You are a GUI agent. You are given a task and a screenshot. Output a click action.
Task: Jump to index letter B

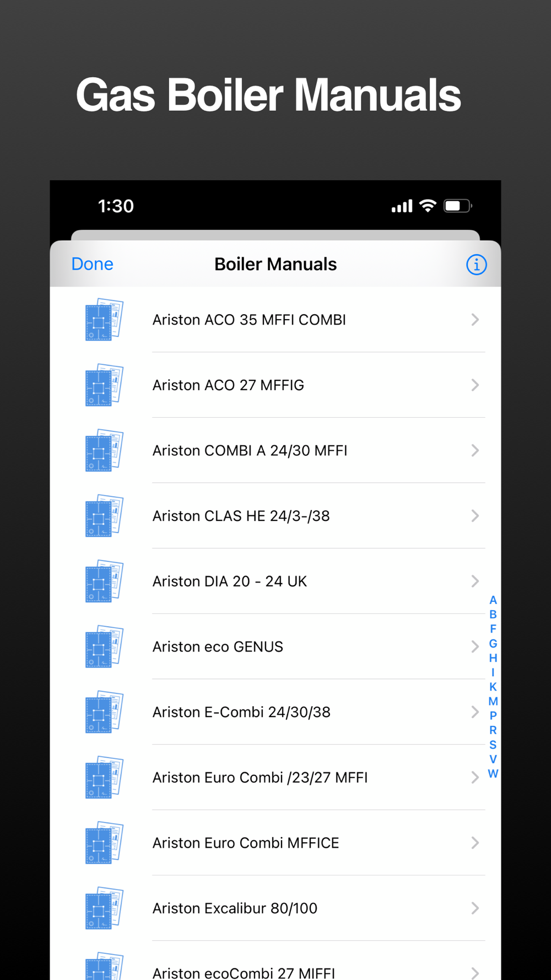(493, 615)
